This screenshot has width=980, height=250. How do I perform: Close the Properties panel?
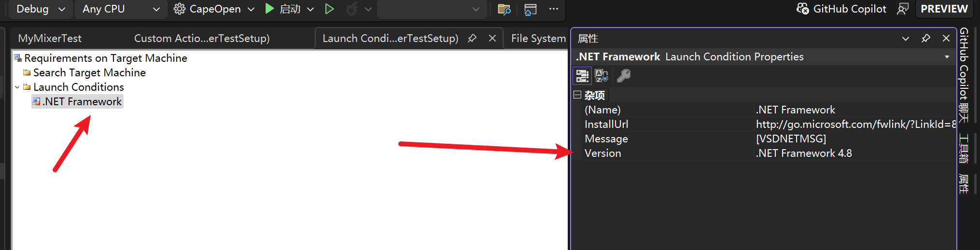(946, 38)
